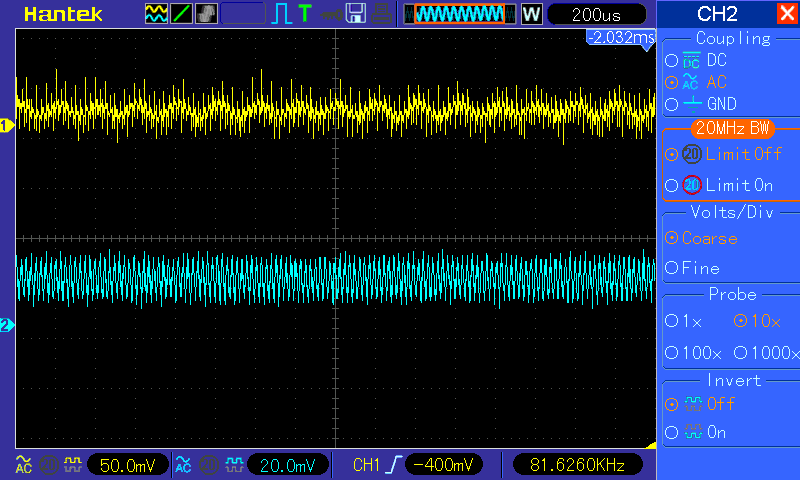This screenshot has height=480, width=800.
Task: Click the W window icon
Action: pos(531,14)
